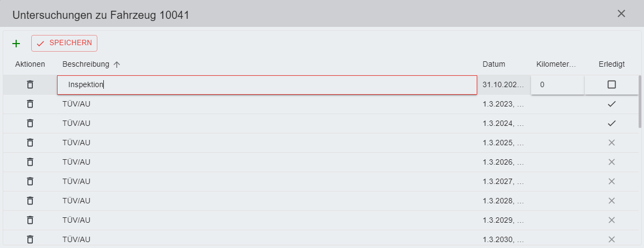The height and width of the screenshot is (248, 644).
Task: Delete the Inspektion row via trash icon
Action: [x=30, y=84]
